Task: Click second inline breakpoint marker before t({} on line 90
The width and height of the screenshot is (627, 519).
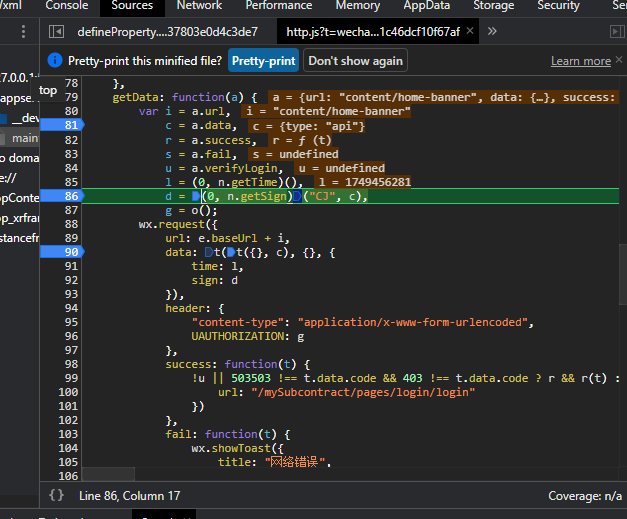Action: (x=231, y=252)
